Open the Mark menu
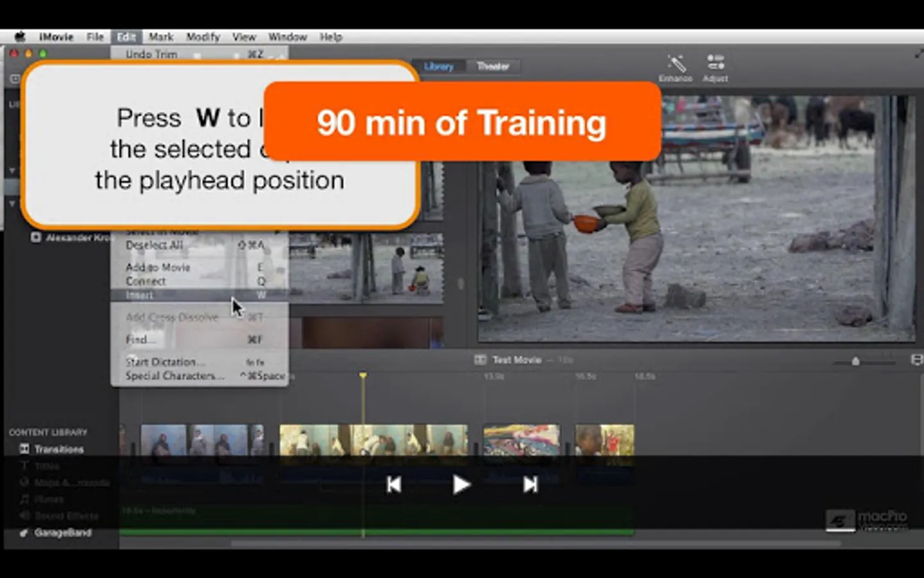 [x=161, y=37]
